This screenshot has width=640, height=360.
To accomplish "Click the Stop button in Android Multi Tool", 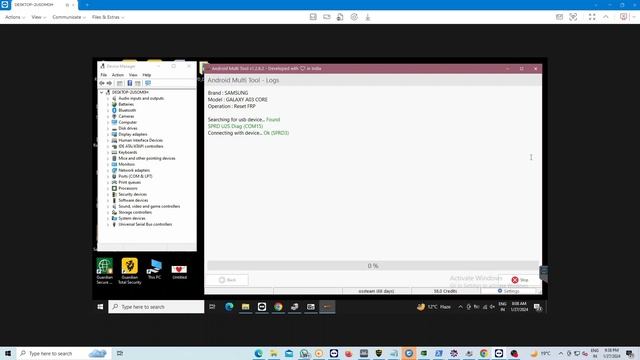I will tap(520, 280).
